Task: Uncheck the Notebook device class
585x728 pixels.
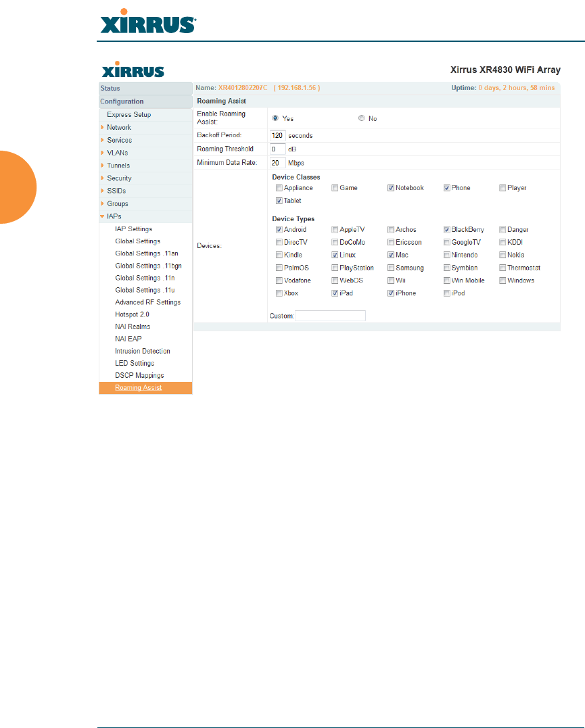Action: [x=391, y=188]
